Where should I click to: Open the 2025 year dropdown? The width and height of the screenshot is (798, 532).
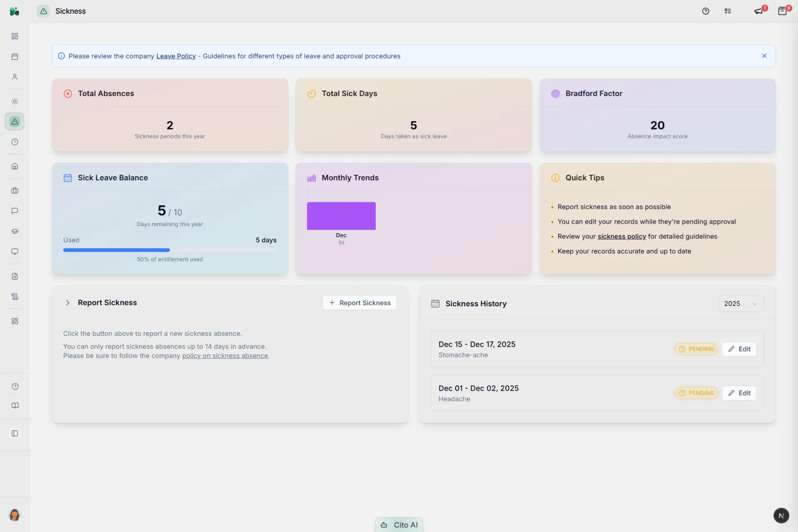(x=741, y=304)
